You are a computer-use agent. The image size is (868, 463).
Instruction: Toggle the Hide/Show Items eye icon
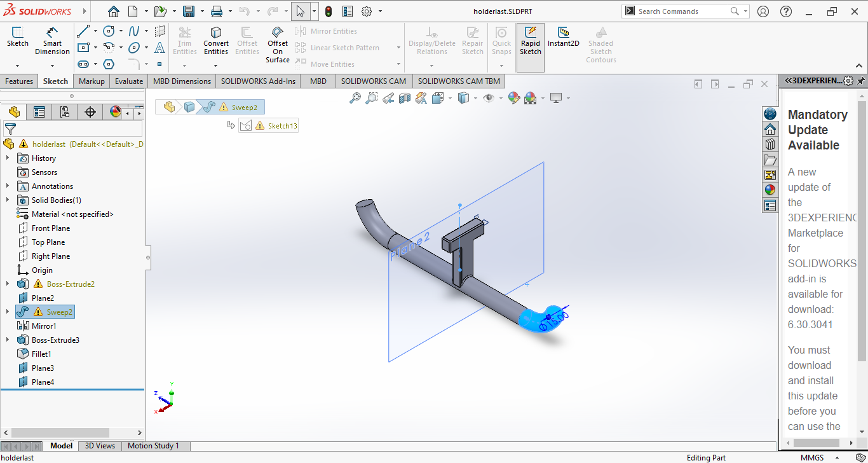(488, 98)
